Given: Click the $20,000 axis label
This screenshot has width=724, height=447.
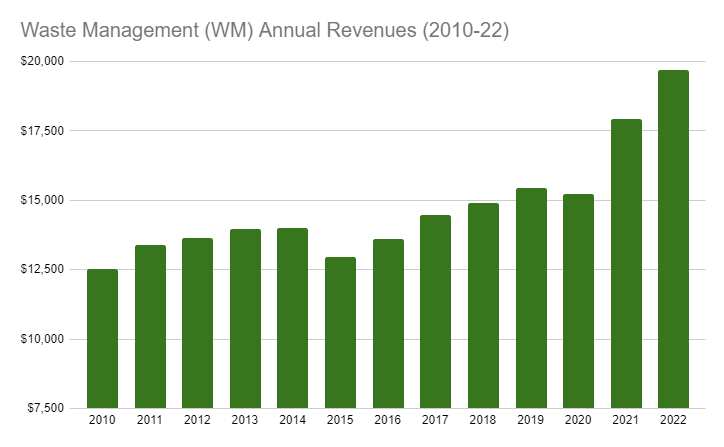Looking at the screenshot, I should point(42,61).
